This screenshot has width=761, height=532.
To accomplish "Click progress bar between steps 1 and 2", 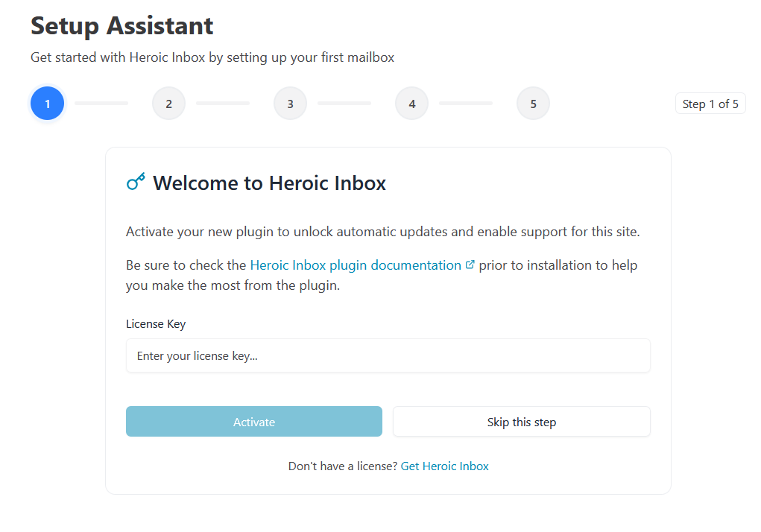I will pos(101,104).
